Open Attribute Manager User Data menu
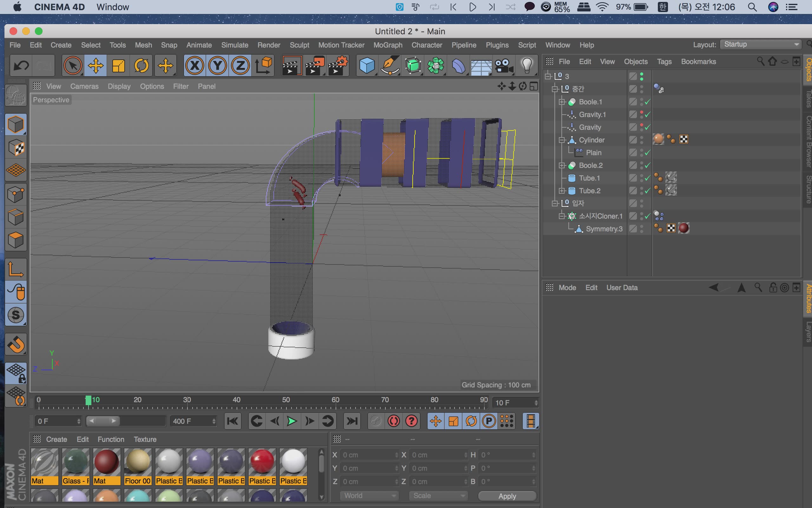Viewport: 812px width, 508px height. tap(622, 288)
